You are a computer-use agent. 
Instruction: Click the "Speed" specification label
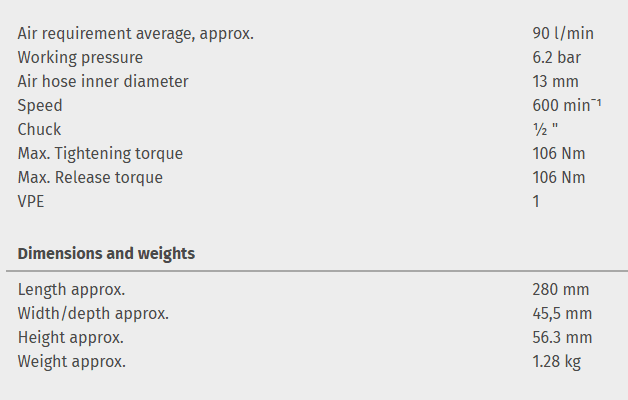(40, 105)
